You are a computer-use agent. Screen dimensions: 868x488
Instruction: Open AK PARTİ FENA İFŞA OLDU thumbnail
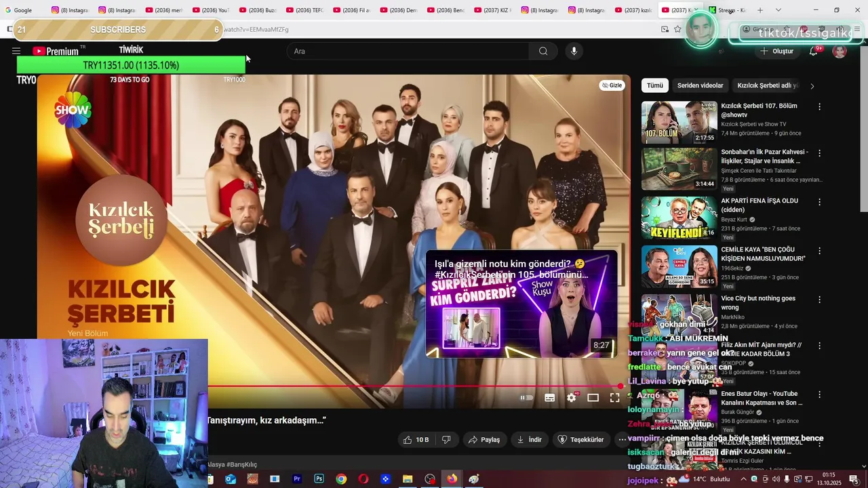(x=679, y=218)
